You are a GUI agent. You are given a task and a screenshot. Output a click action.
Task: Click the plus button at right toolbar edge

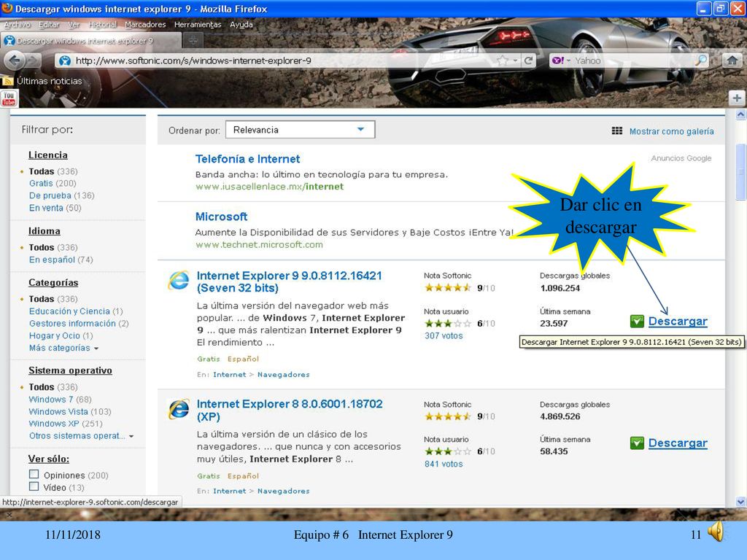coord(737,98)
